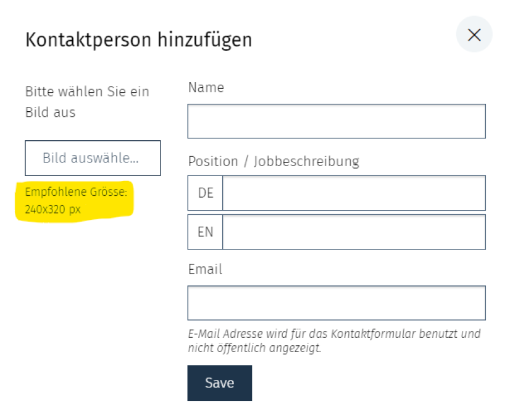Viewport: 510px width, 420px height.
Task: Click the EN position input field
Action: pyautogui.click(x=354, y=232)
